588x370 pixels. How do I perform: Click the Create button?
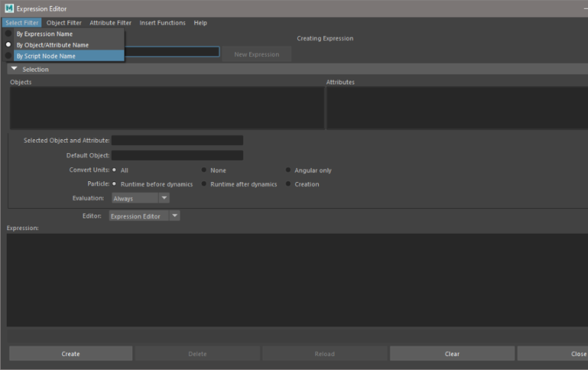[71, 354]
